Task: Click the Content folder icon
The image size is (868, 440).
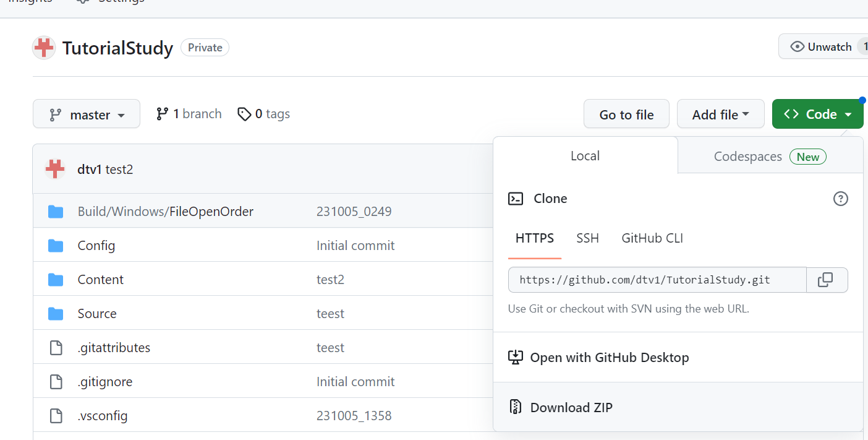Action: point(56,280)
